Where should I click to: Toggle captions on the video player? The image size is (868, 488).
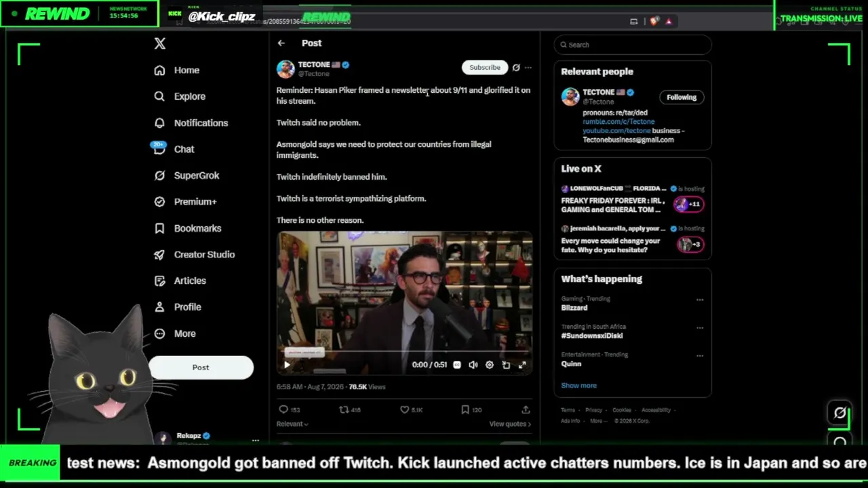pos(457,365)
